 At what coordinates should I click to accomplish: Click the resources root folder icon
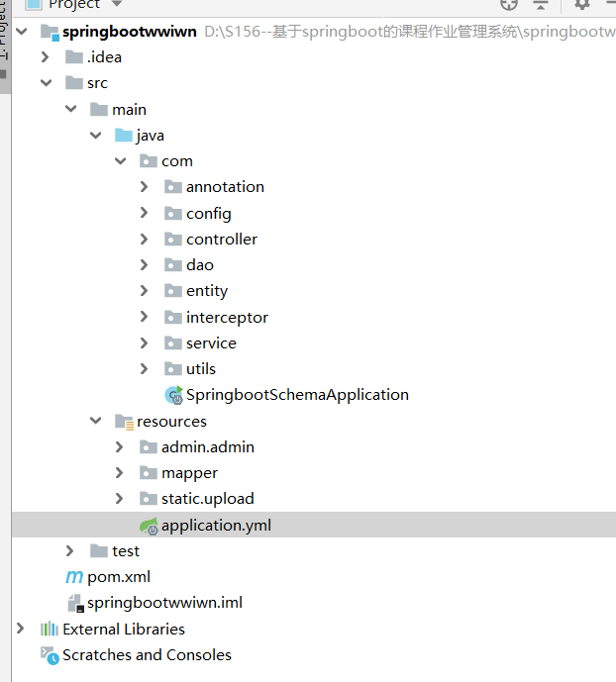click(125, 422)
